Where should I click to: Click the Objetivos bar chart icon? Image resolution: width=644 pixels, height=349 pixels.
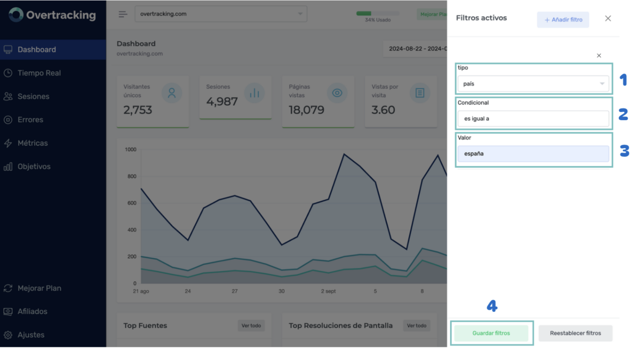[x=8, y=166]
